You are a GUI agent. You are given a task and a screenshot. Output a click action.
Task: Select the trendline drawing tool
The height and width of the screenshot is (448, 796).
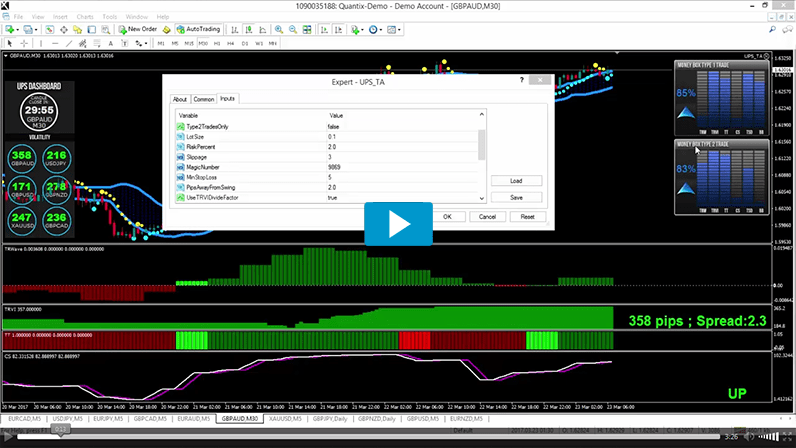coord(69,44)
